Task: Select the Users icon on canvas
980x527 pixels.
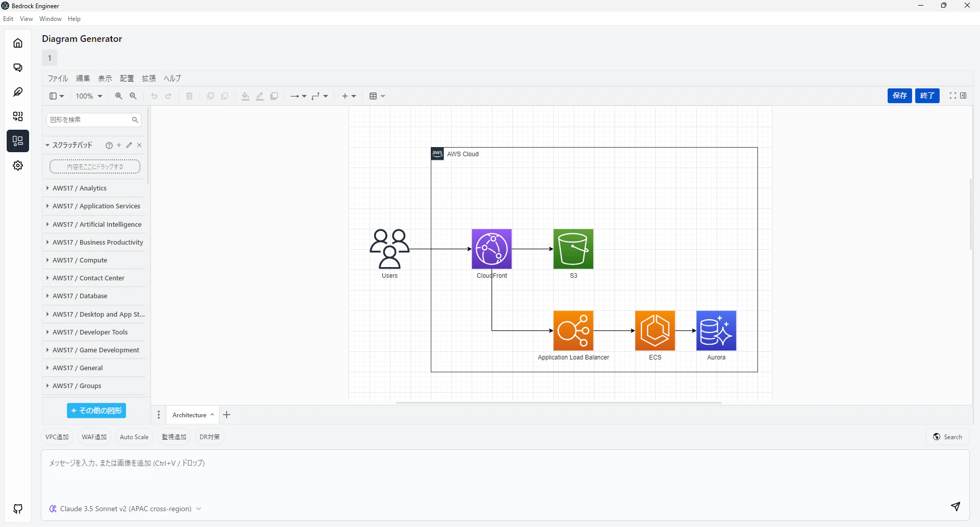Action: 390,249
